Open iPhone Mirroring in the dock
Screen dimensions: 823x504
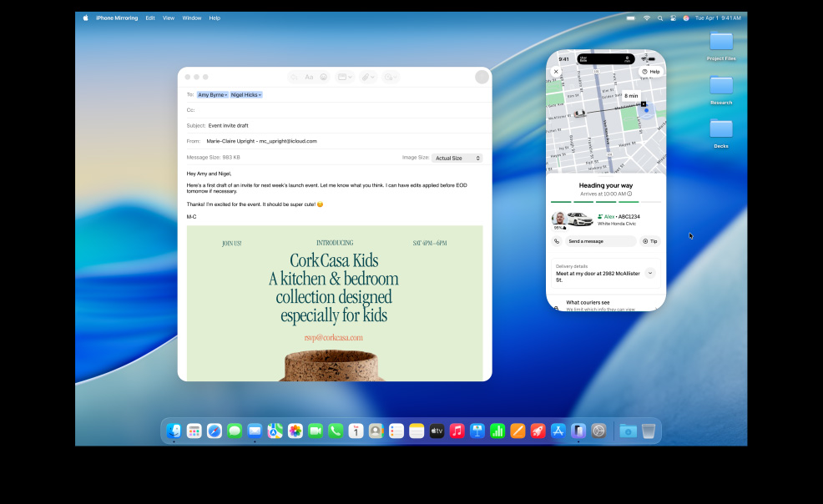tap(578, 431)
